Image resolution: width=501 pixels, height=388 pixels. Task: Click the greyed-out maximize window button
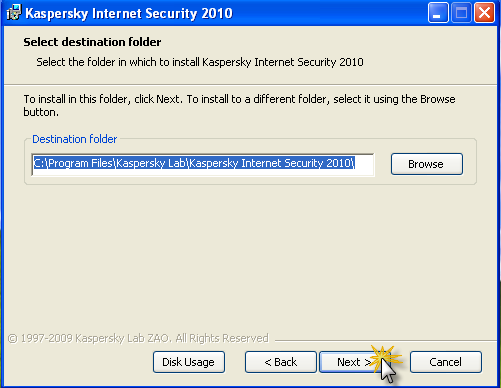tap(461, 13)
